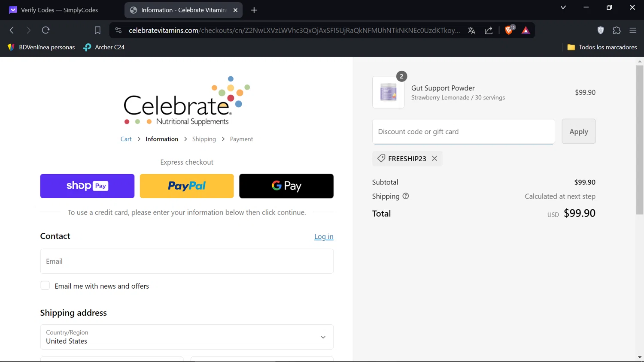Open the browser extensions puzzle icon
This screenshot has width=644, height=362.
(x=617, y=30)
